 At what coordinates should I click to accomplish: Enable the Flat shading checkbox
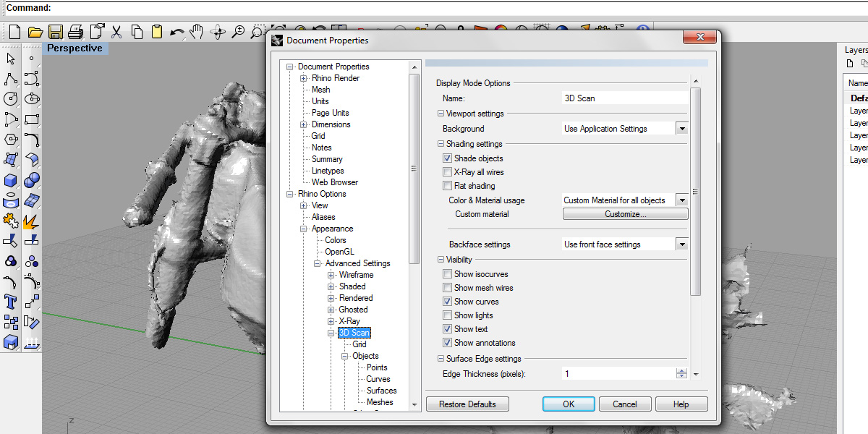point(447,186)
